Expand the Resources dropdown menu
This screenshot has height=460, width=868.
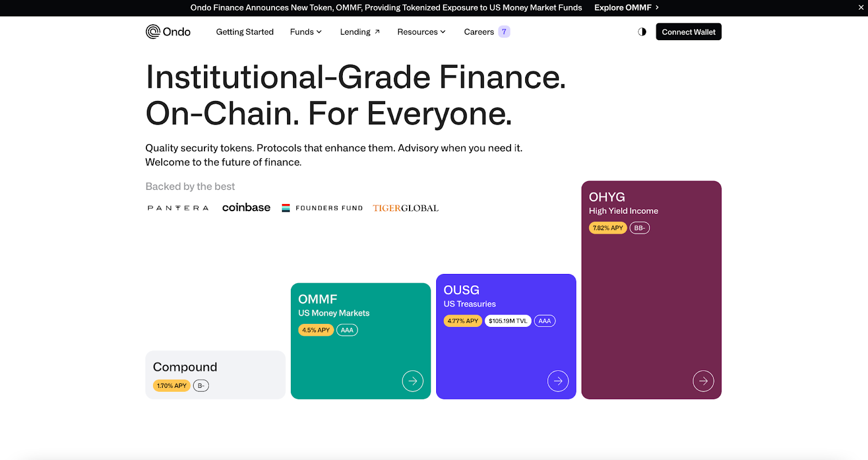click(x=422, y=32)
